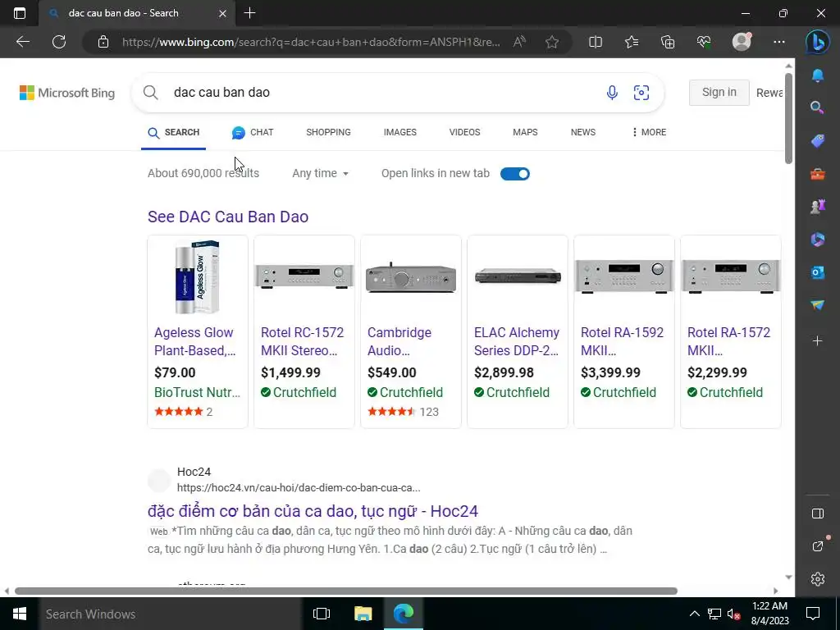The image size is (840, 630).
Task: Open Drop paper plane icon in sidebar
Action: pyautogui.click(x=818, y=305)
